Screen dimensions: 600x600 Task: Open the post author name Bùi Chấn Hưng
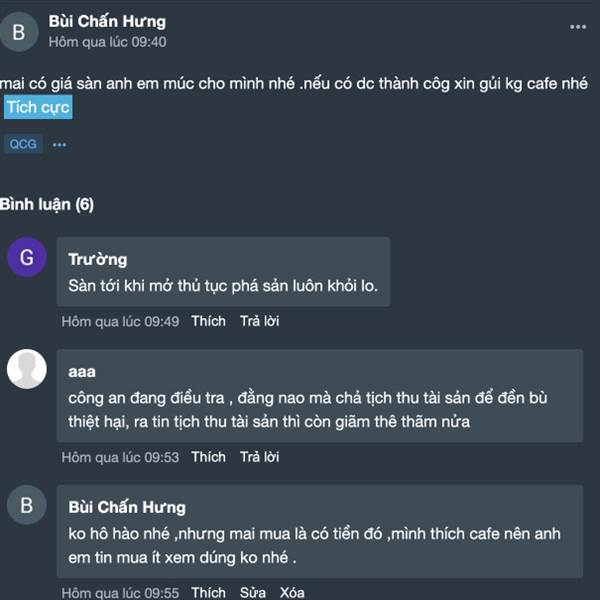tap(107, 21)
